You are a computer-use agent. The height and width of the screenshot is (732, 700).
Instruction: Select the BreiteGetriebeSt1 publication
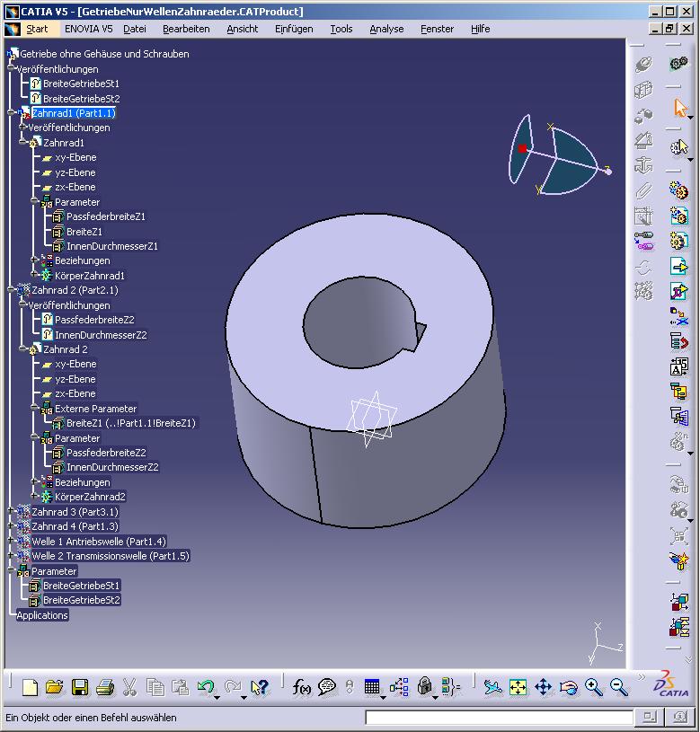click(81, 84)
